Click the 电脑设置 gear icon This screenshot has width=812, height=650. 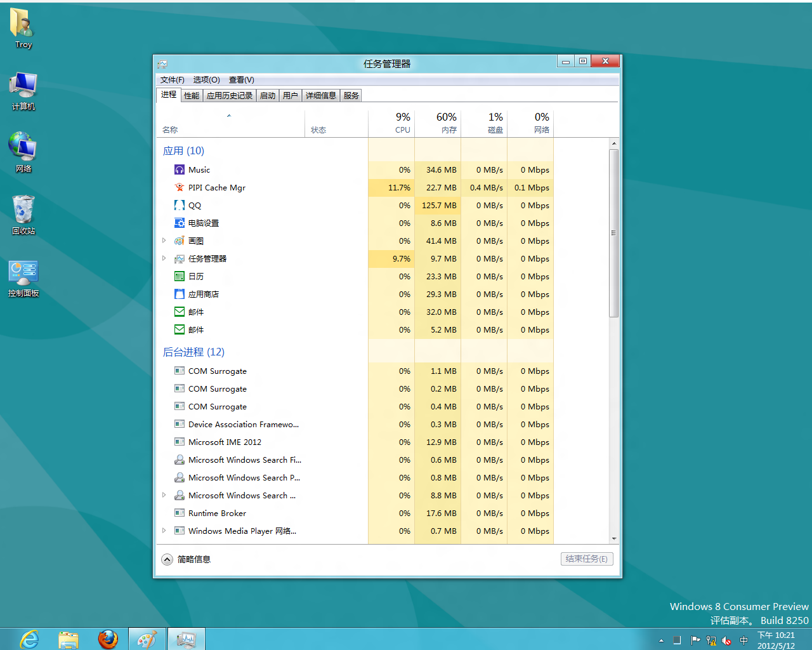pyautogui.click(x=180, y=223)
